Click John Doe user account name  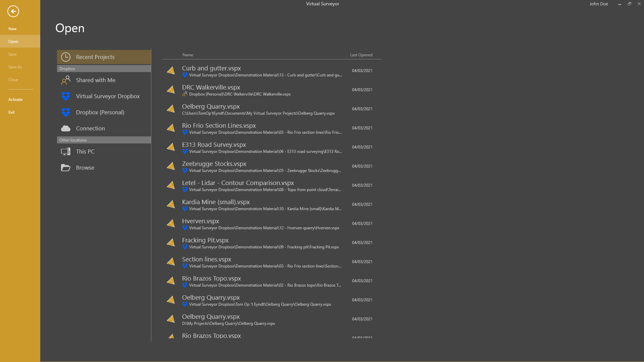598,4
